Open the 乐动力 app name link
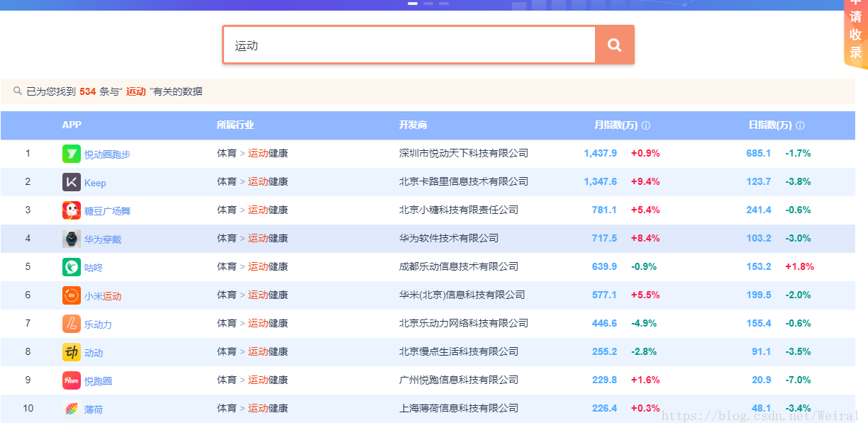The image size is (868, 430). click(98, 324)
